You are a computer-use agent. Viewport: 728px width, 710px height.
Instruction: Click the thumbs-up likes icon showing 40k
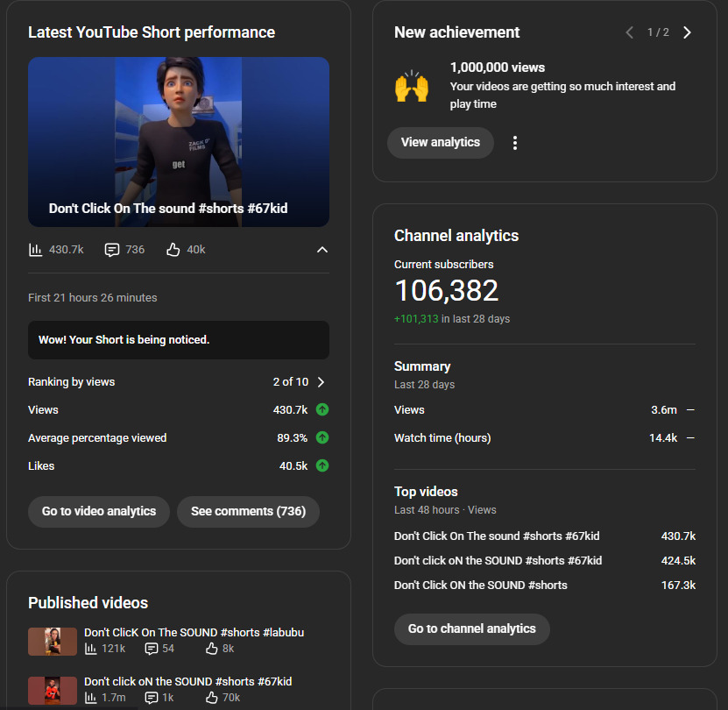coord(173,250)
